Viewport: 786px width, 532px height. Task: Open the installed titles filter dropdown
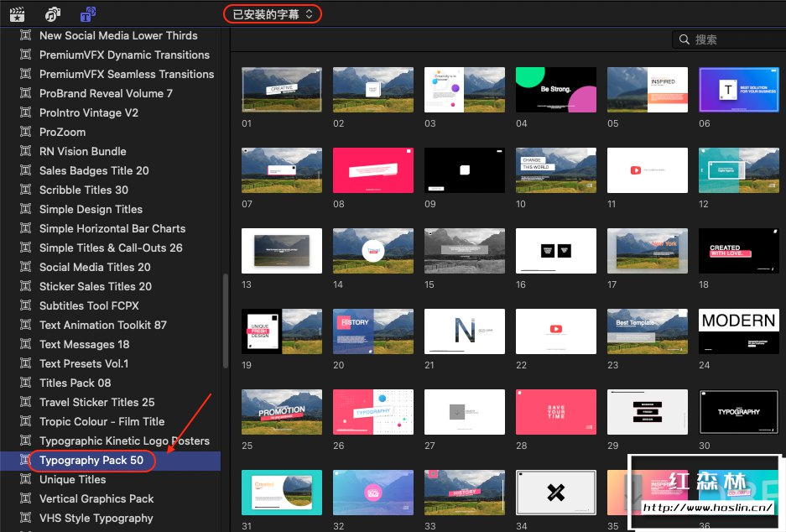[272, 14]
